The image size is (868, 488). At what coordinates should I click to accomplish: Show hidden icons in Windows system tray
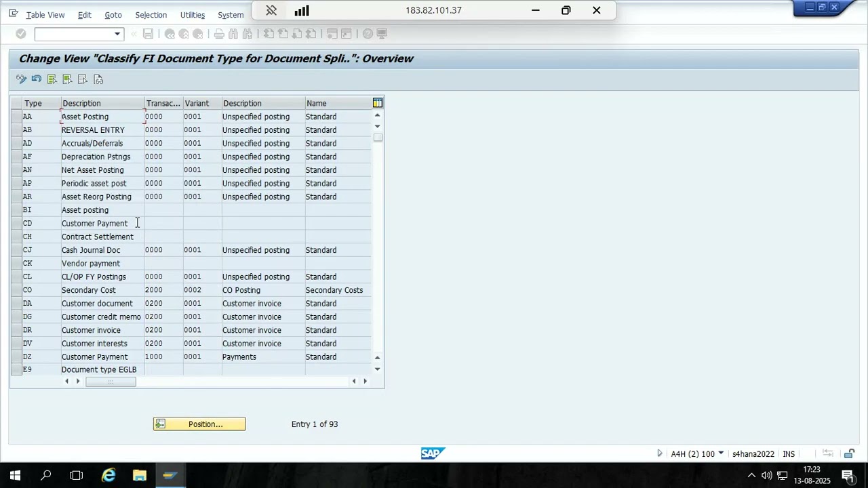tap(751, 476)
